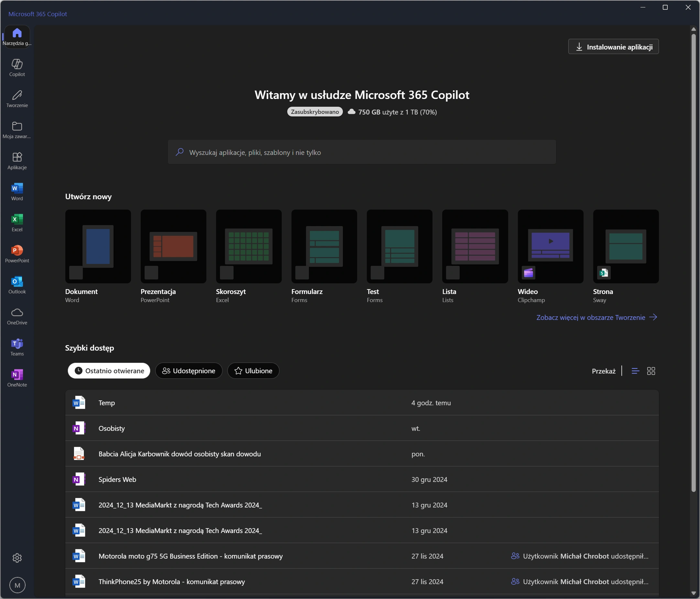Open the Tworzenie pencil sidebar item
The width and height of the screenshot is (700, 599).
click(17, 99)
